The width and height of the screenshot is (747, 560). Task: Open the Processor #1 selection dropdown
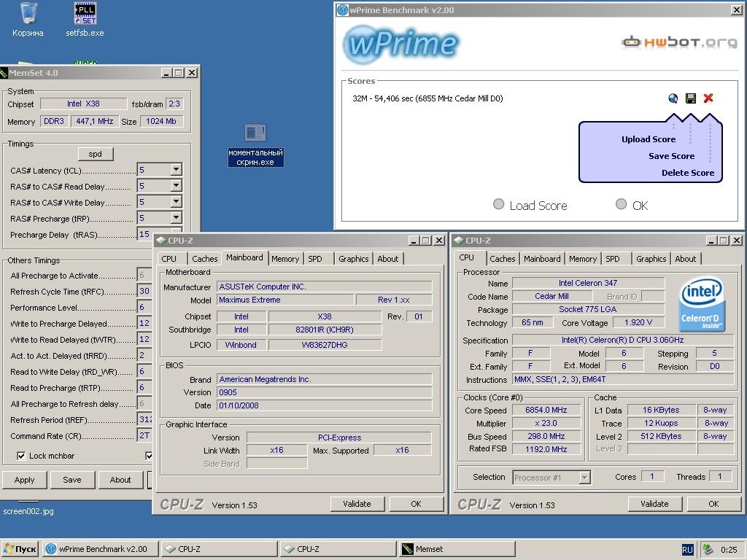[x=584, y=477]
